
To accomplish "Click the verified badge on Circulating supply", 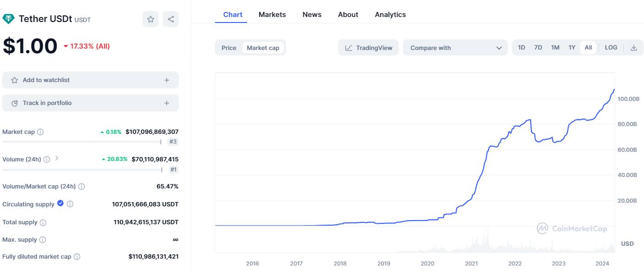I will 61,204.
